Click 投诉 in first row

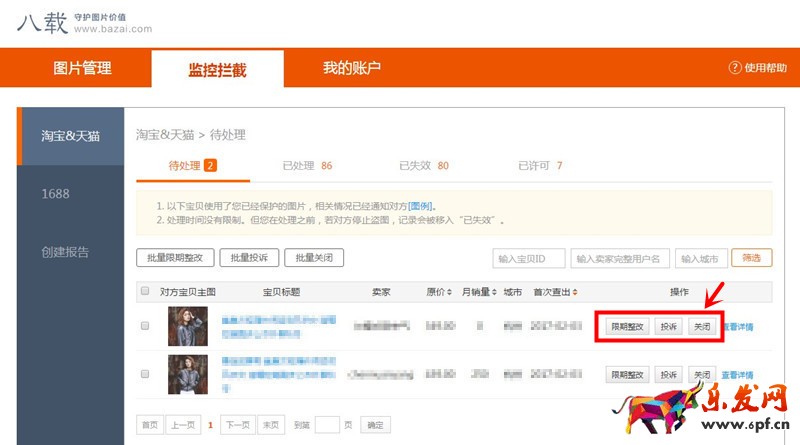coord(668,326)
